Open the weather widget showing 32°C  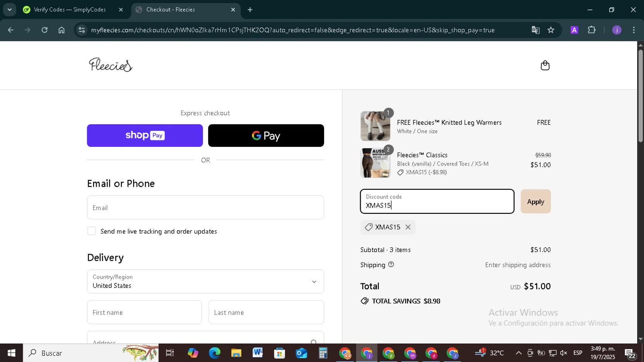490,353
